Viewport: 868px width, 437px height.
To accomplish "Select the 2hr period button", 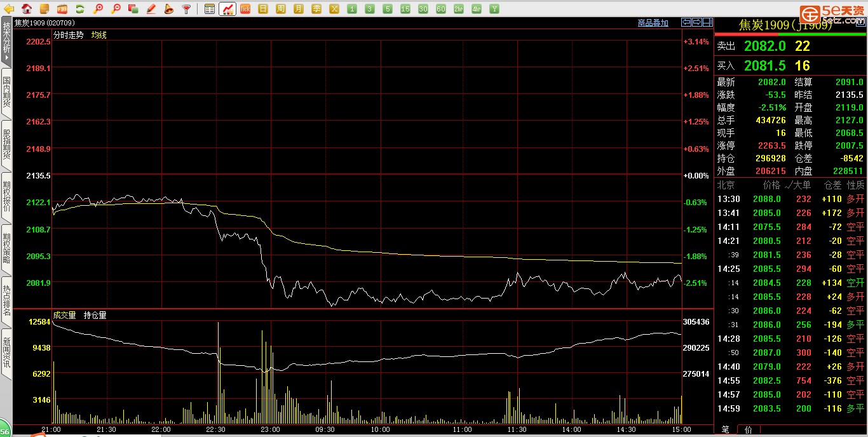I will pyautogui.click(x=459, y=9).
